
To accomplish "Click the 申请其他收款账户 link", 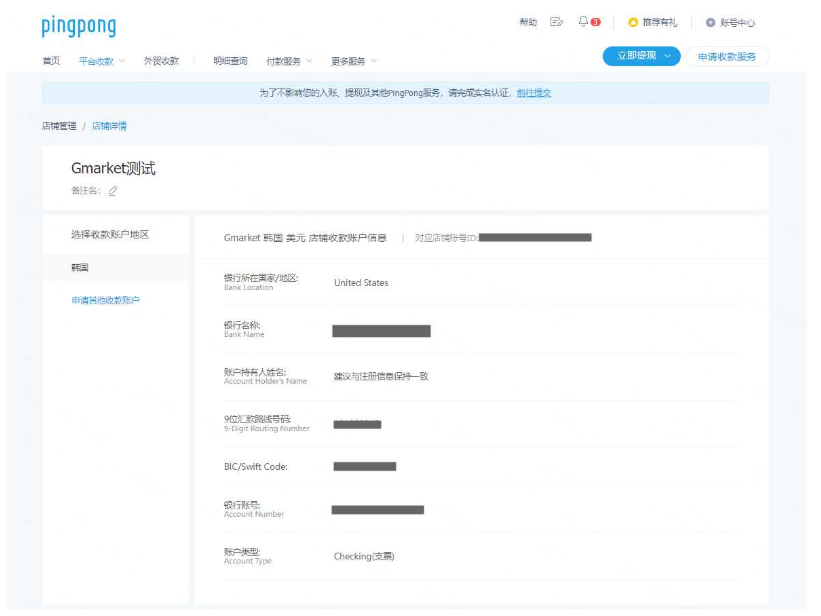I will 105,301.
